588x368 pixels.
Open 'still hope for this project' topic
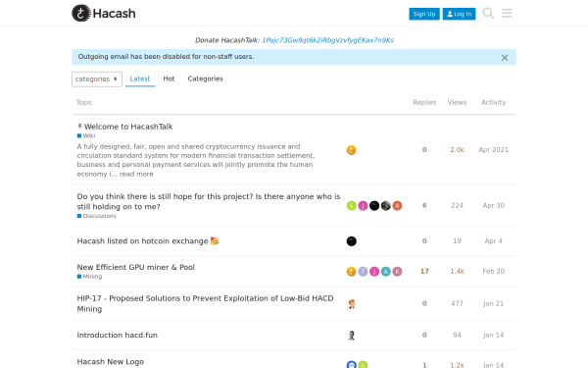[x=209, y=201]
